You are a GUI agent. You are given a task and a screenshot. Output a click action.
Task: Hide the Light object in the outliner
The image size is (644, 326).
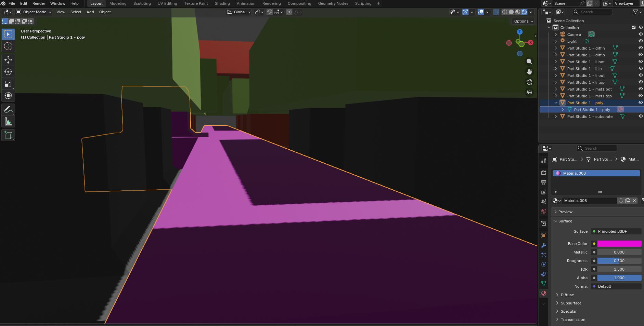pos(640,41)
